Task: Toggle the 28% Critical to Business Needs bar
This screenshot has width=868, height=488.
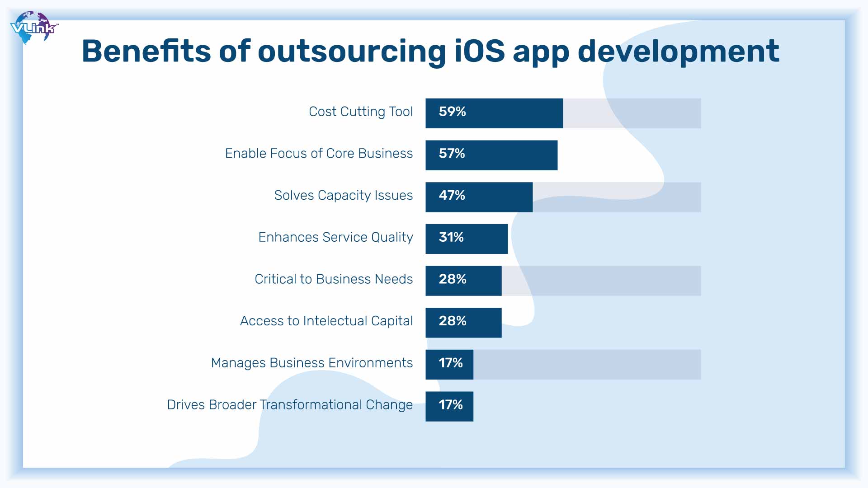Action: click(462, 279)
